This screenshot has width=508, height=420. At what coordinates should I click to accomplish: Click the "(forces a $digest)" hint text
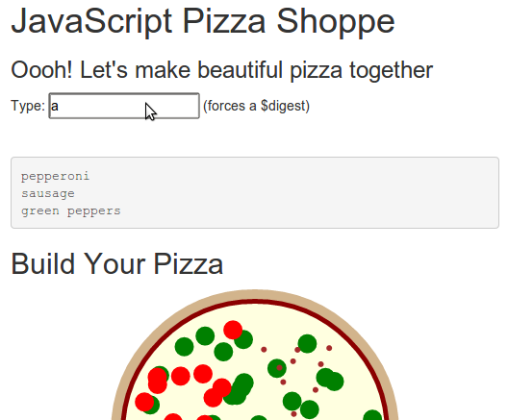[256, 106]
